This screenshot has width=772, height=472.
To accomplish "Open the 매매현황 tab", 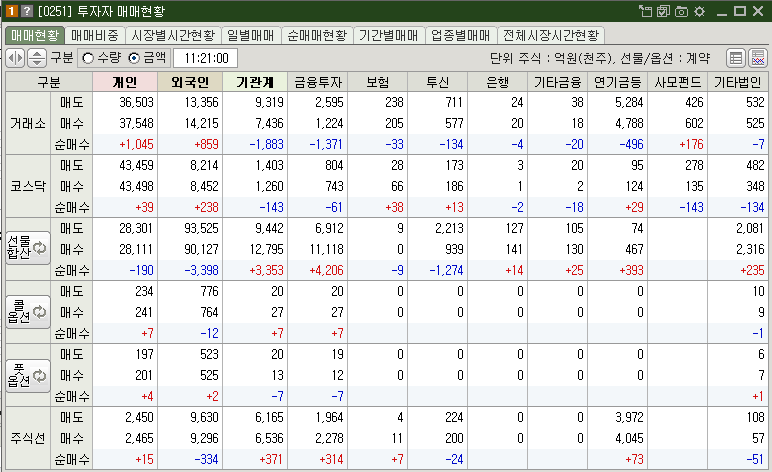I will tap(35, 35).
